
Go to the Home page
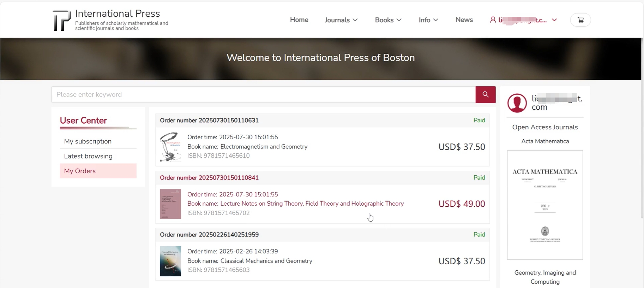point(299,20)
